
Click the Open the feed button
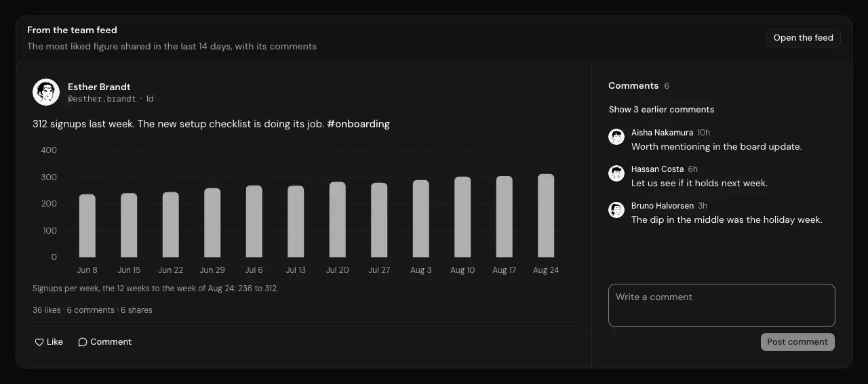click(x=804, y=38)
